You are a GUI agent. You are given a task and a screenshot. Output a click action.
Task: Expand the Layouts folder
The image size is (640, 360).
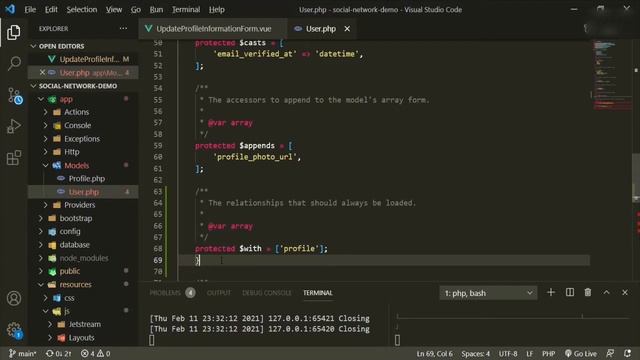coord(51,338)
